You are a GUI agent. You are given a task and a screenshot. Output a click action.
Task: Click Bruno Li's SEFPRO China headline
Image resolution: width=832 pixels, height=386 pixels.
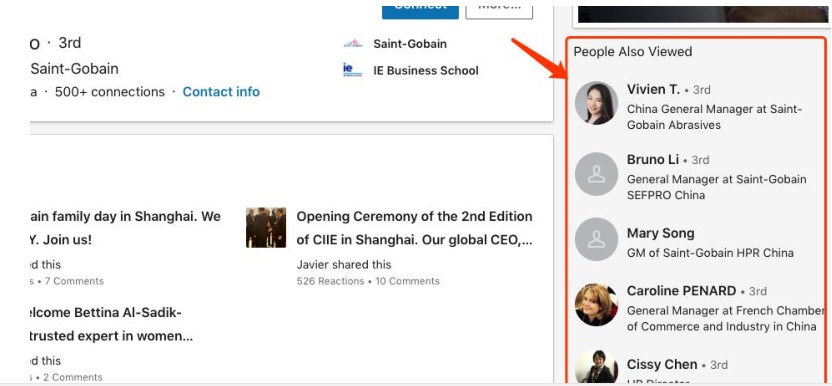(716, 187)
